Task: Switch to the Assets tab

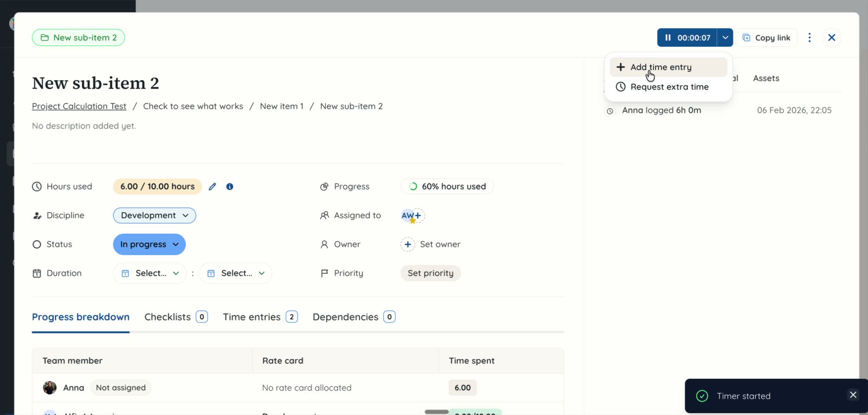Action: [x=766, y=78]
